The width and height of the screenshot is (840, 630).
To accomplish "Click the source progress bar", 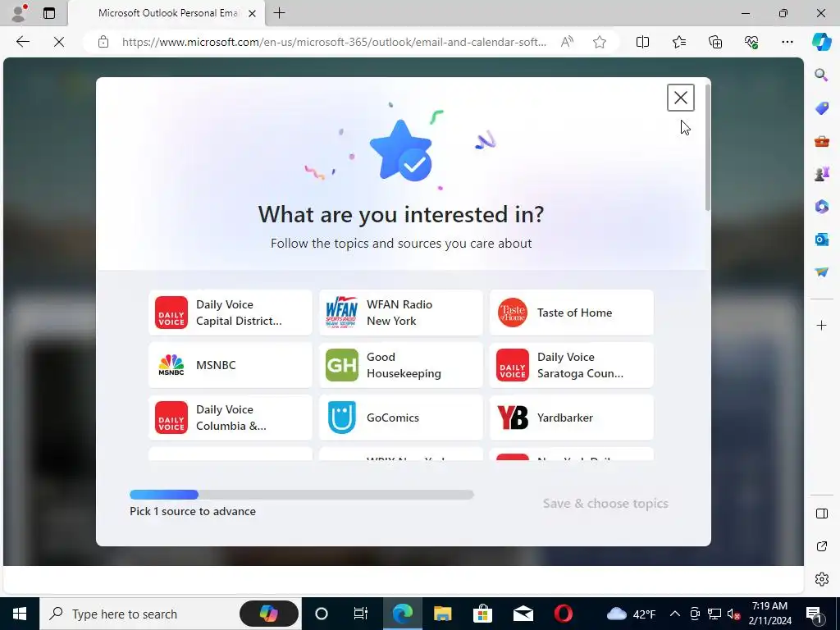I will (302, 495).
